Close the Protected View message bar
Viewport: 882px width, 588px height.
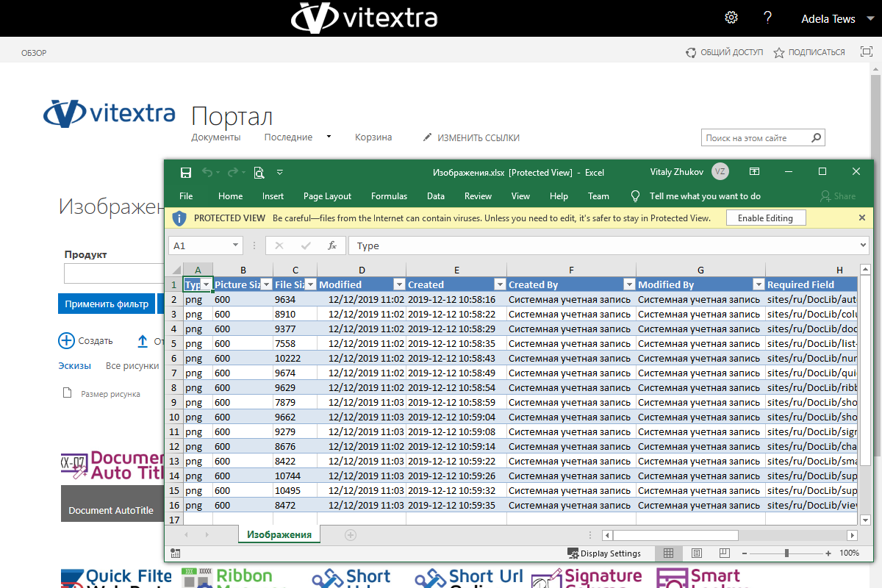pos(862,218)
